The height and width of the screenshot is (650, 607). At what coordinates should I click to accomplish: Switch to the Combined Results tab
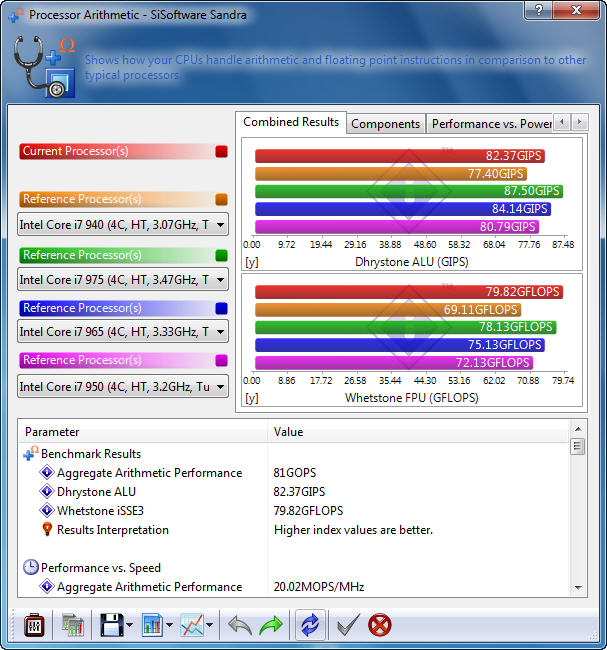[x=291, y=122]
